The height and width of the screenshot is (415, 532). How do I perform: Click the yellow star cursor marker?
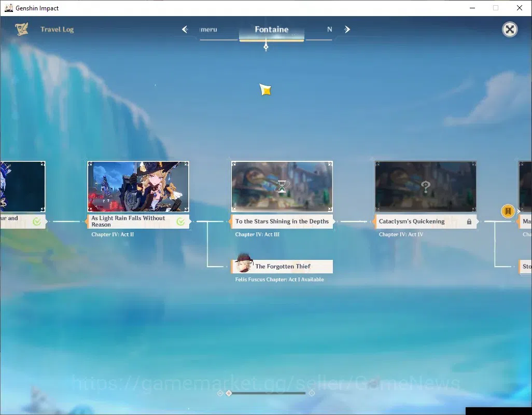tap(265, 90)
